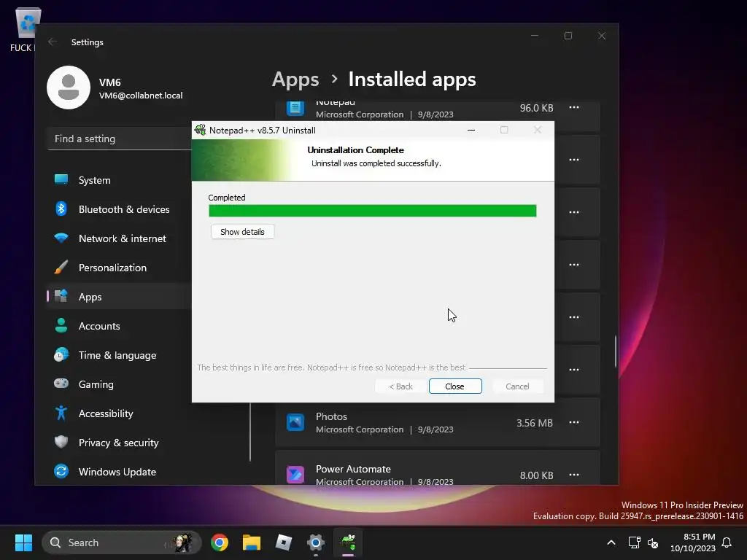The width and height of the screenshot is (747, 560).
Task: Click the Bluetooth icon in sidebar
Action: coord(61,209)
